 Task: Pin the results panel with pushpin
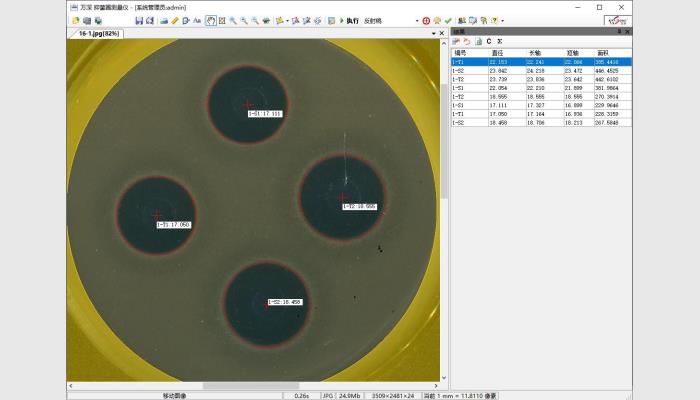(x=618, y=32)
